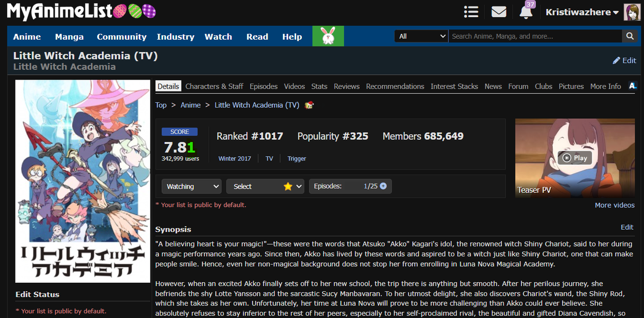This screenshot has height=318, width=644.
Task: Click the user profile avatar picture
Action: [632, 12]
